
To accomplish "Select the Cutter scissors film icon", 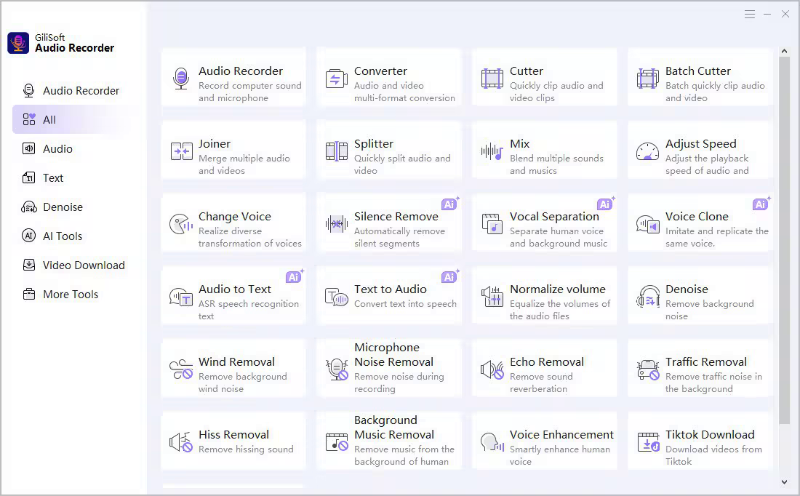I will (492, 79).
